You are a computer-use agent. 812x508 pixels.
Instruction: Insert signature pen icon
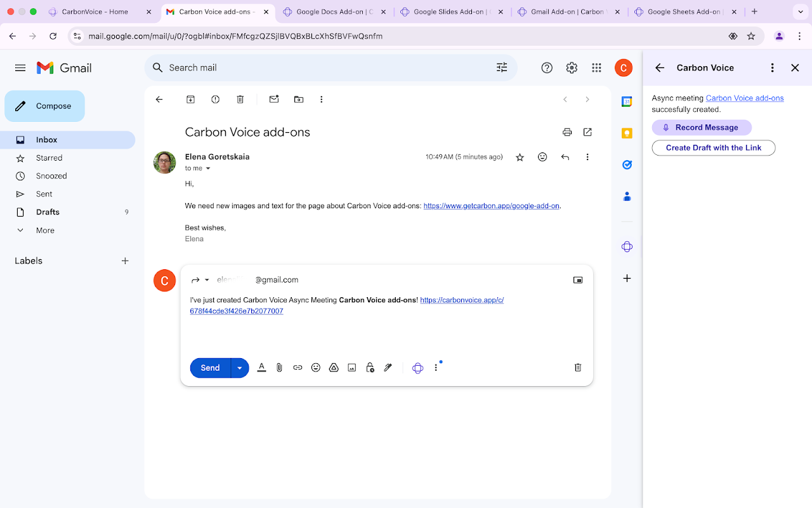coord(388,368)
